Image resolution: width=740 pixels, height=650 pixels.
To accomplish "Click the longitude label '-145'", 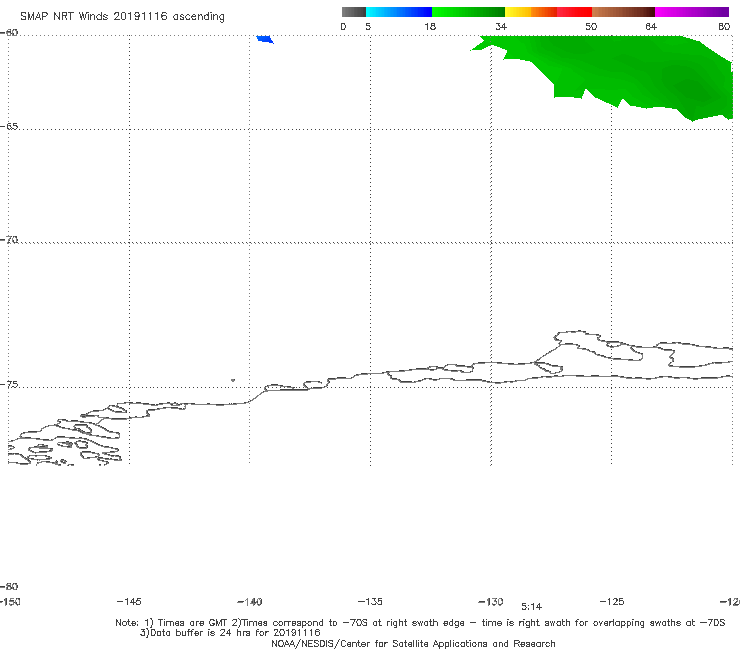I will coord(129,602).
